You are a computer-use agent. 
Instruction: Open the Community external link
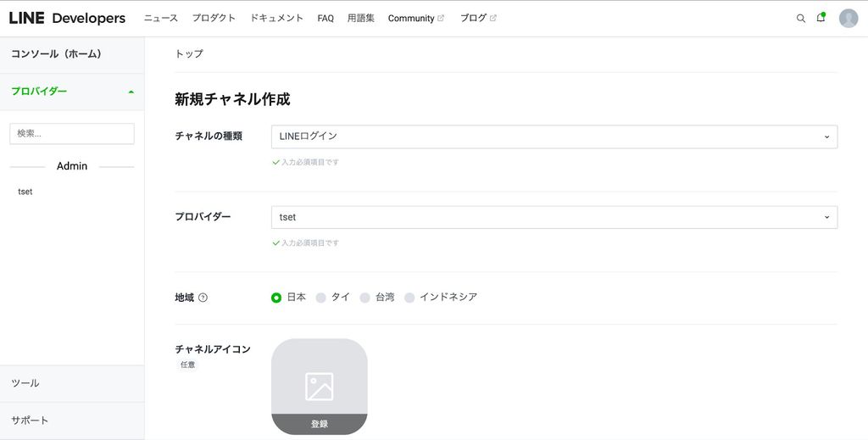tap(415, 19)
